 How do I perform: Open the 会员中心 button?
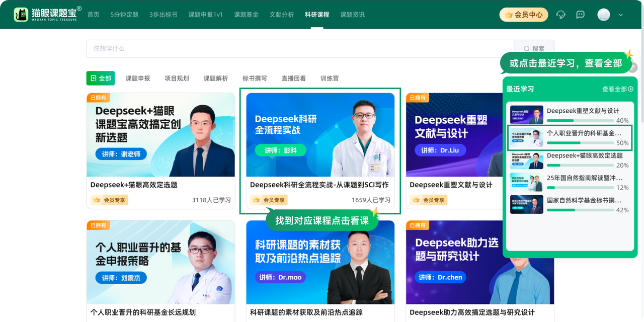click(x=524, y=15)
